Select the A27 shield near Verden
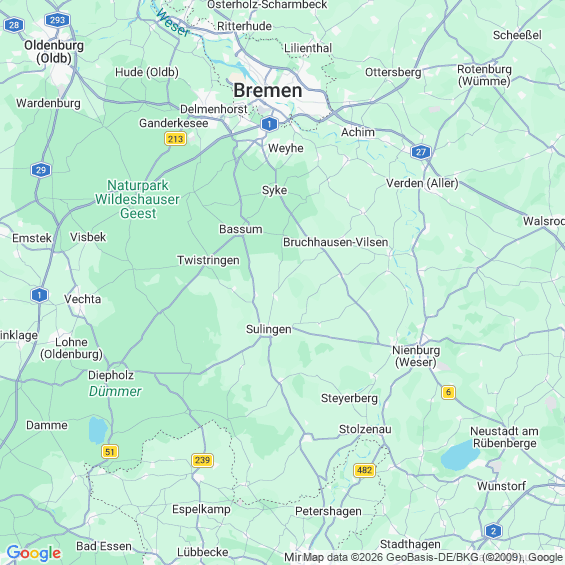565x565 pixels. (x=421, y=152)
